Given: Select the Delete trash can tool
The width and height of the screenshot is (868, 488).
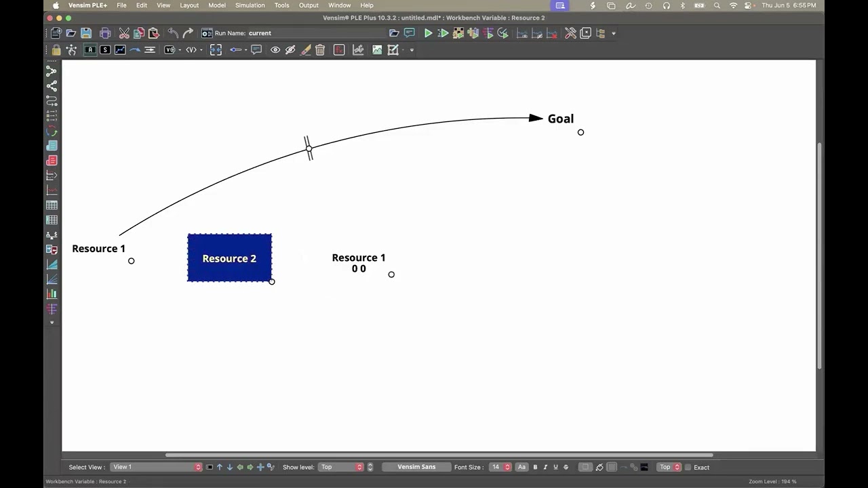Looking at the screenshot, I should click(x=320, y=49).
